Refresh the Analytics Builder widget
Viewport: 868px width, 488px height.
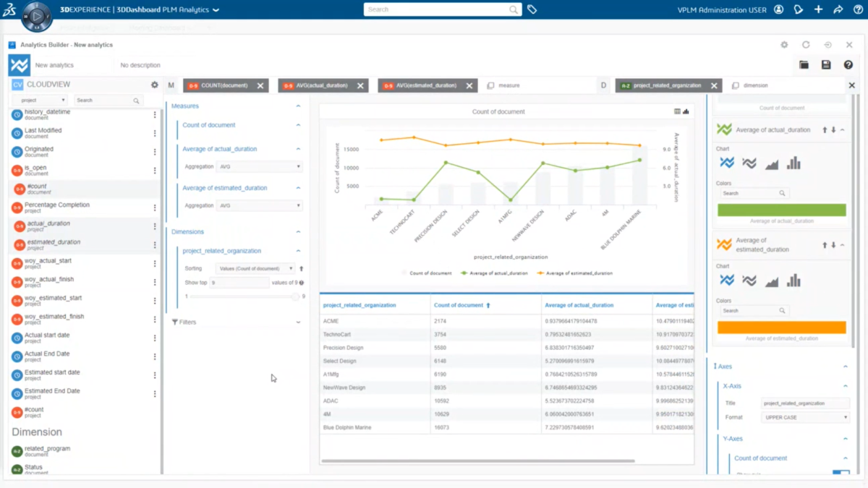pyautogui.click(x=806, y=45)
